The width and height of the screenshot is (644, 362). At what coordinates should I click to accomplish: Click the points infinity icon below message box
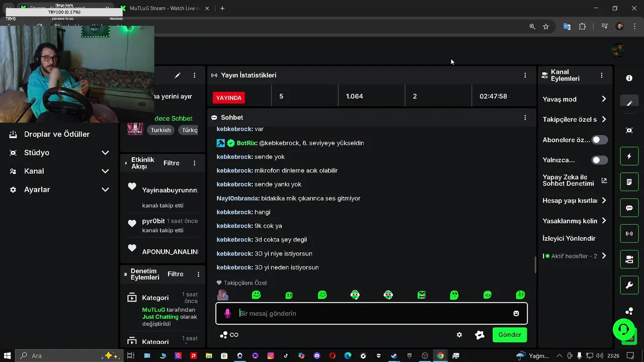[229, 335]
